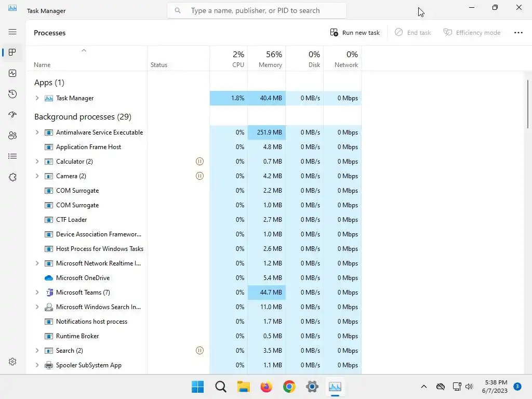Screen dimensions: 532x399
Task: Click the Microsoft Windows Search Indexer icon
Action: click(x=49, y=307)
